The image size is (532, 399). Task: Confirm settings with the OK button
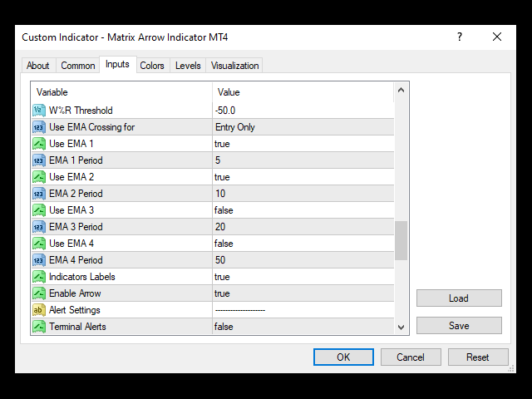click(343, 357)
